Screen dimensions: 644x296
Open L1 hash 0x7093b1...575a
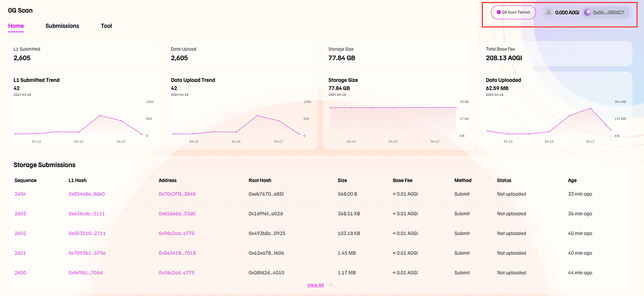87,253
